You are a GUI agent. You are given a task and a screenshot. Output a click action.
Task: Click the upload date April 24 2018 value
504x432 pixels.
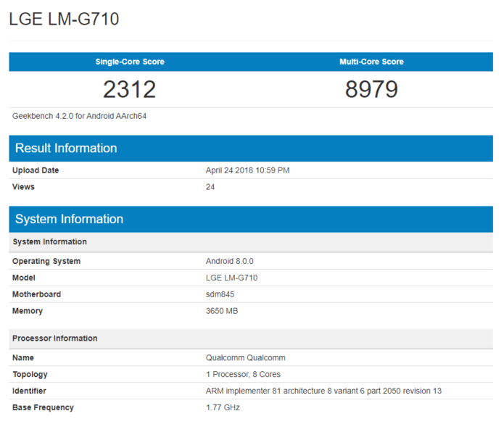[247, 170]
